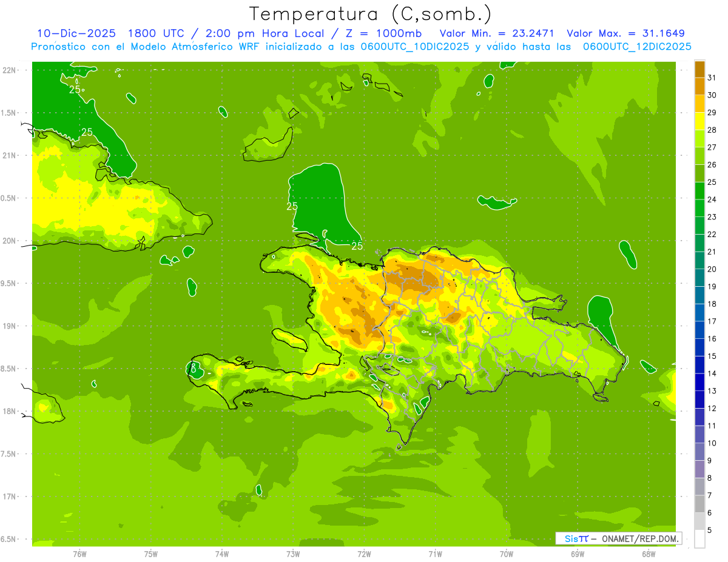
Task: Click the color bar label '20'
Action: (712, 269)
